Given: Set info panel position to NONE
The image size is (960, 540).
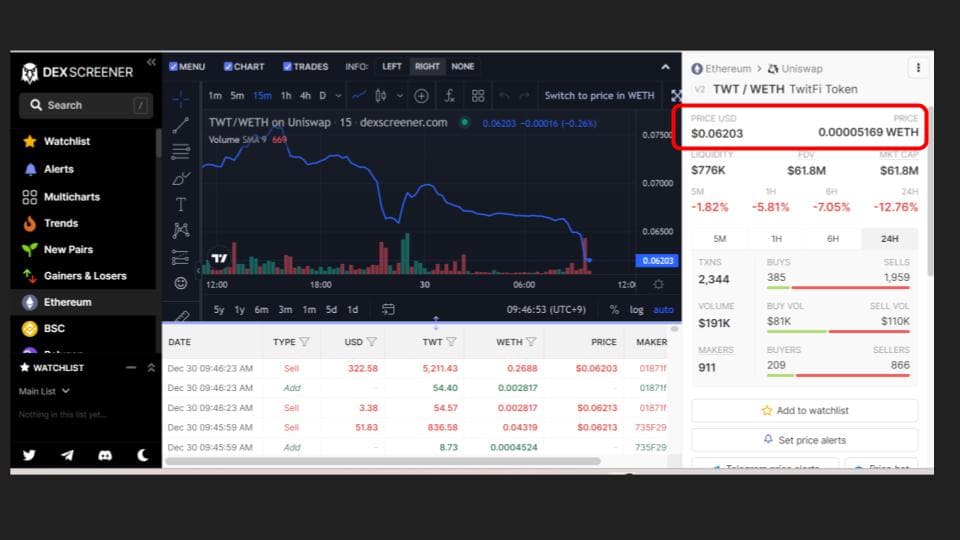Looking at the screenshot, I should click(x=463, y=66).
